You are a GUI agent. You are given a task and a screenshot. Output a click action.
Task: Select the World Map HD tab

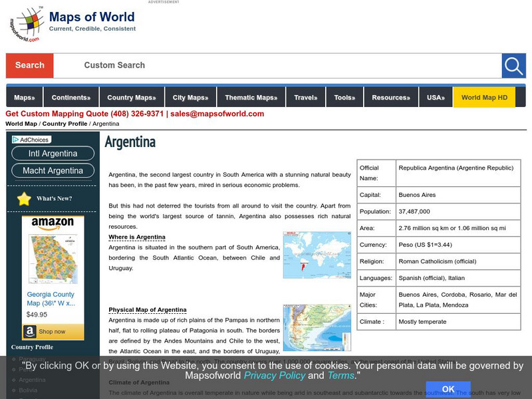click(485, 96)
